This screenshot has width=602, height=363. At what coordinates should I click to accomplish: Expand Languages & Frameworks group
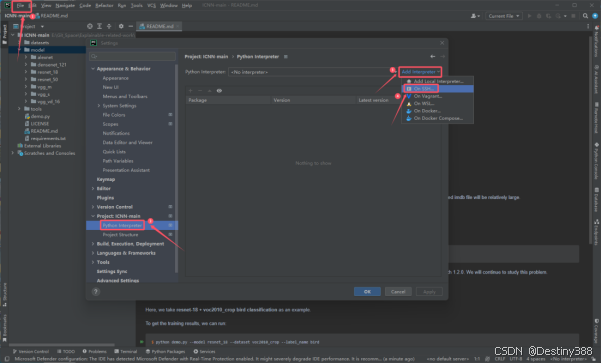click(x=93, y=253)
